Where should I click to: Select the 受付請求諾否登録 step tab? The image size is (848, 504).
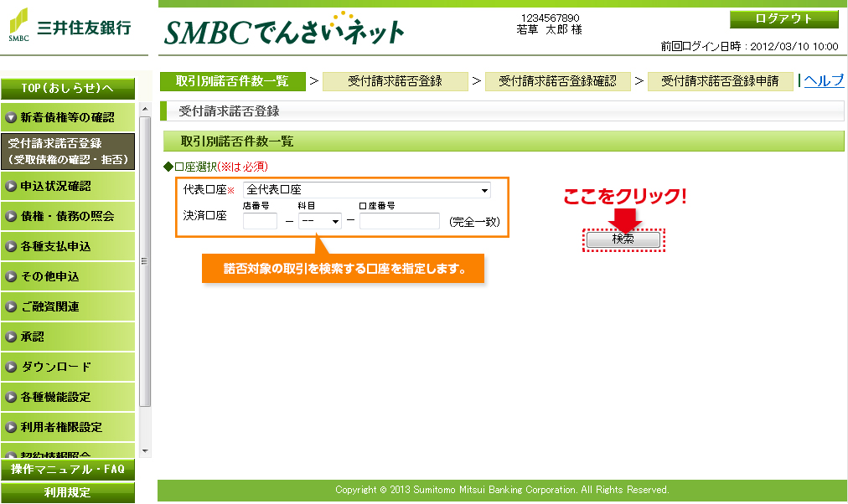pos(395,81)
